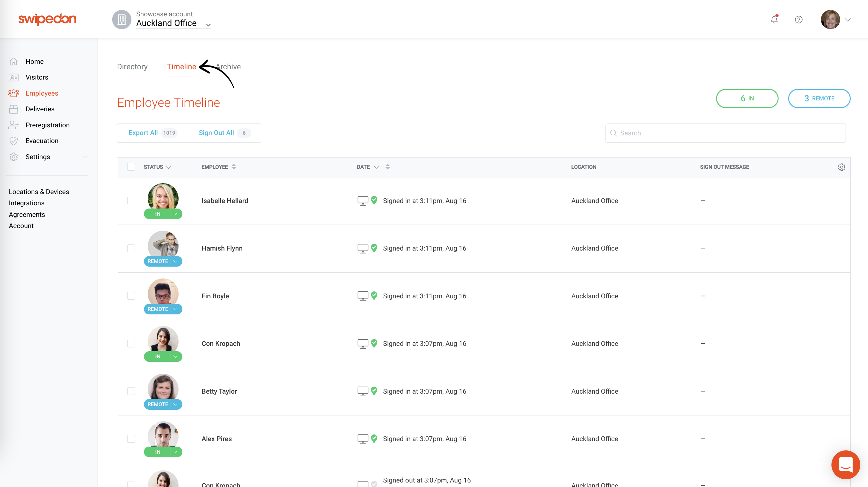Click Export All button
The image size is (868, 487).
pyautogui.click(x=153, y=133)
